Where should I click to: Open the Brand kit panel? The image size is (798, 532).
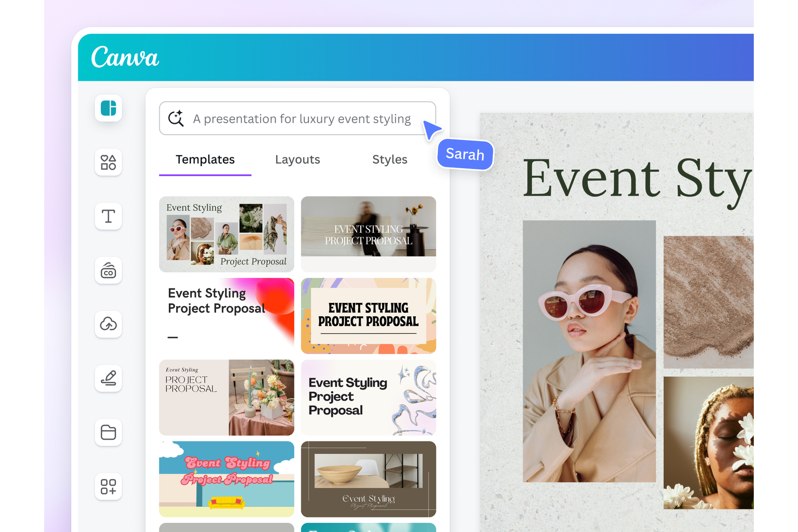(108, 271)
